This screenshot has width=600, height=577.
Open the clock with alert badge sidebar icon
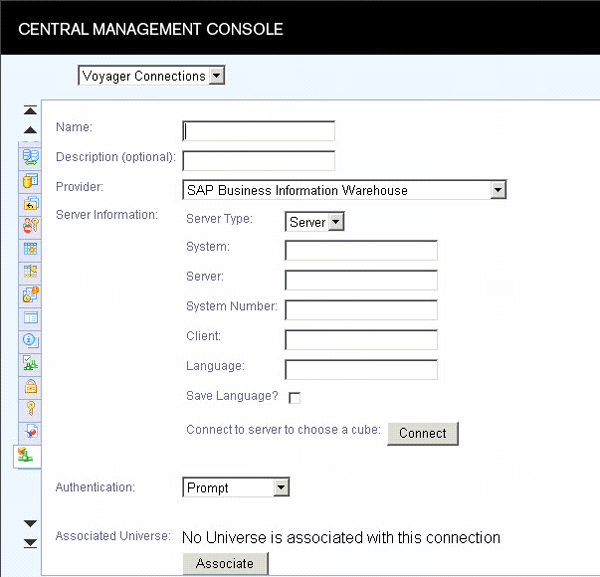(30, 295)
